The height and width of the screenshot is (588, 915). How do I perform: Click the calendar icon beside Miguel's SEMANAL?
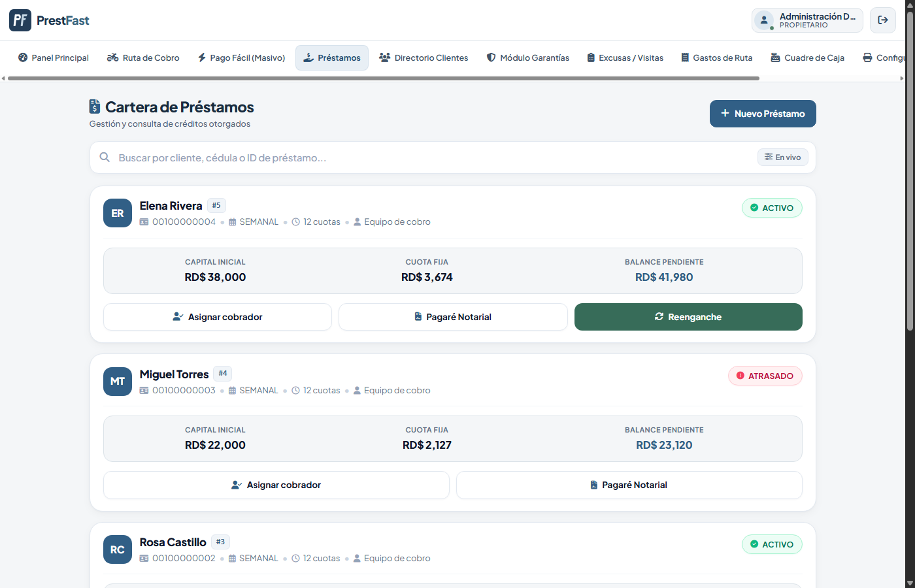pos(232,391)
